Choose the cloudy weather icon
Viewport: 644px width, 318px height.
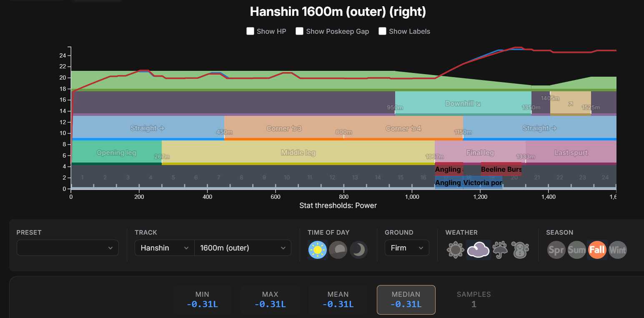click(478, 250)
